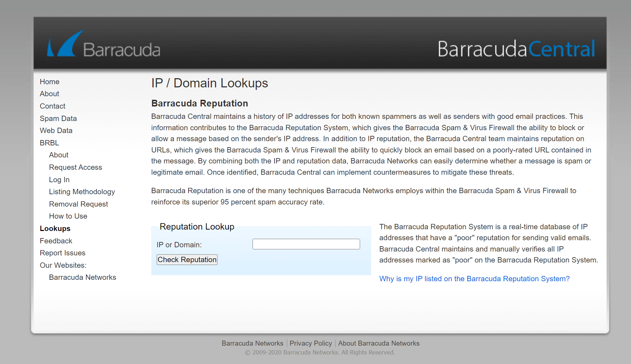
Task: Open the Report Issues page
Action: [63, 253]
